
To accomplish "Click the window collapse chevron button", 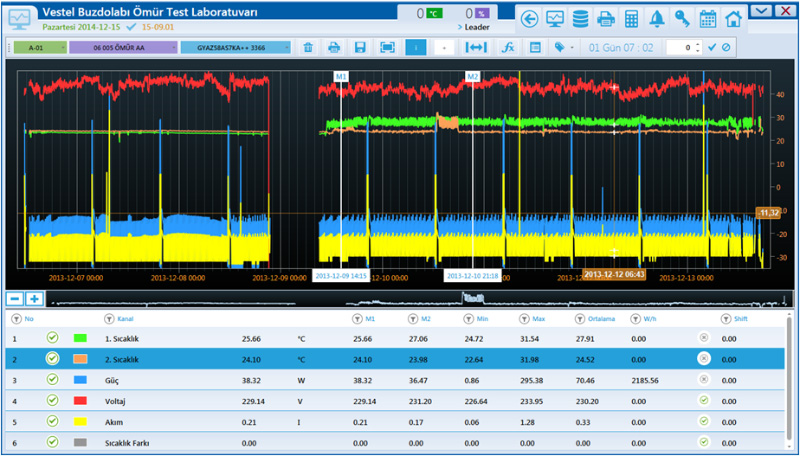I will pos(761,11).
